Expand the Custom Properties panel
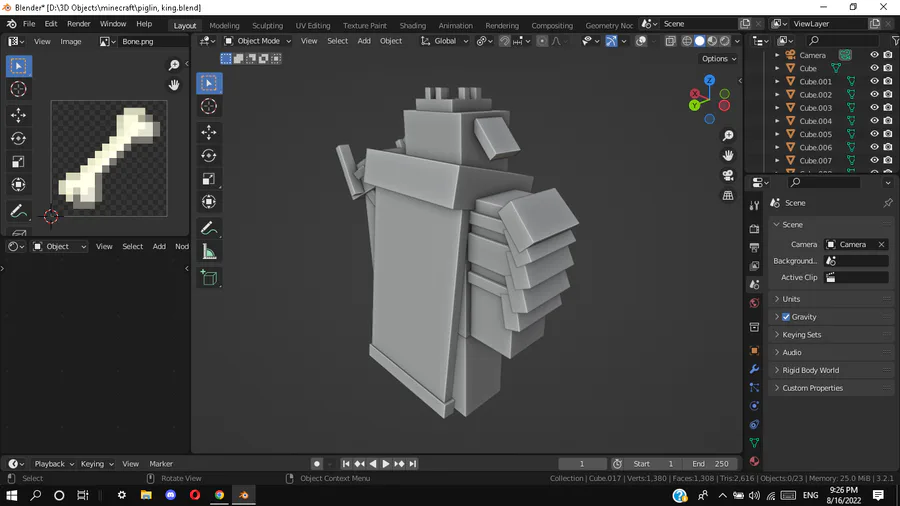 [x=831, y=388]
